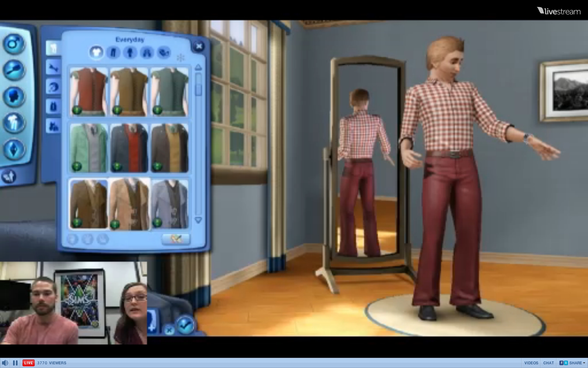Pick the dark jacket with mustard vest
This screenshot has width=588, height=368.
[x=169, y=148]
